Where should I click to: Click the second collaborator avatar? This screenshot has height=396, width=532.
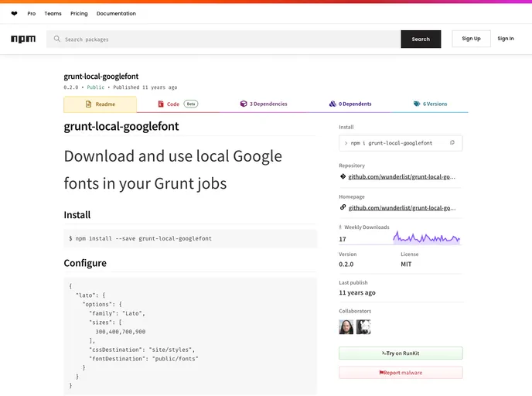pos(363,327)
